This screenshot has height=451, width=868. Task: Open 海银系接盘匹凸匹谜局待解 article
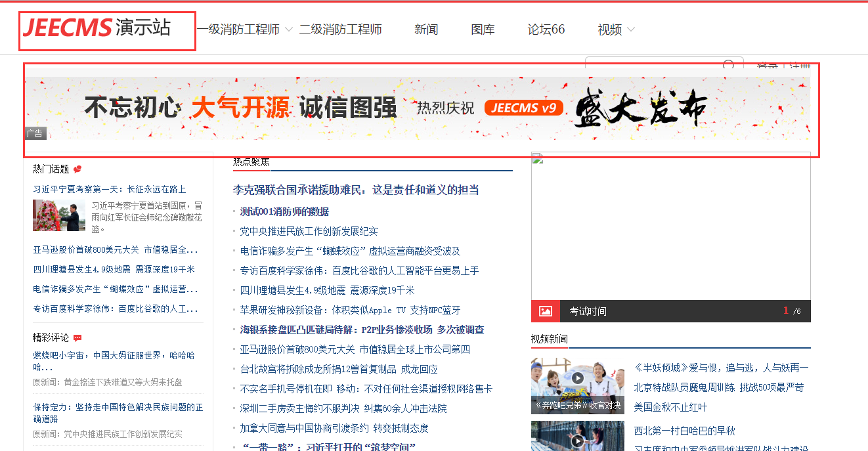pos(362,330)
